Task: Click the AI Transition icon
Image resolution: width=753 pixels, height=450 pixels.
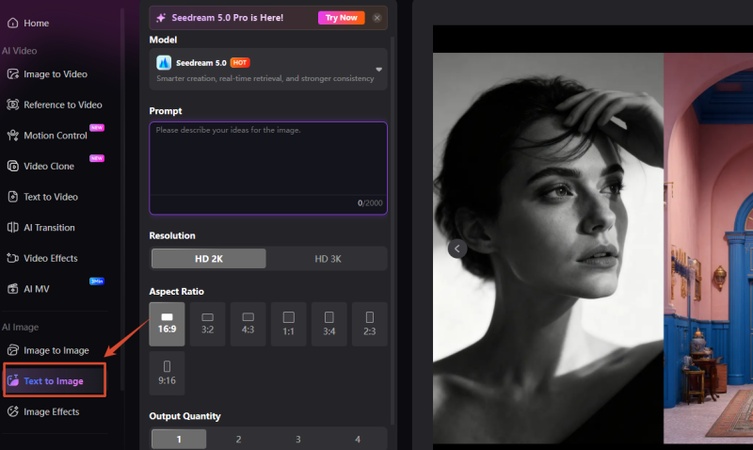Action: pyautogui.click(x=13, y=227)
